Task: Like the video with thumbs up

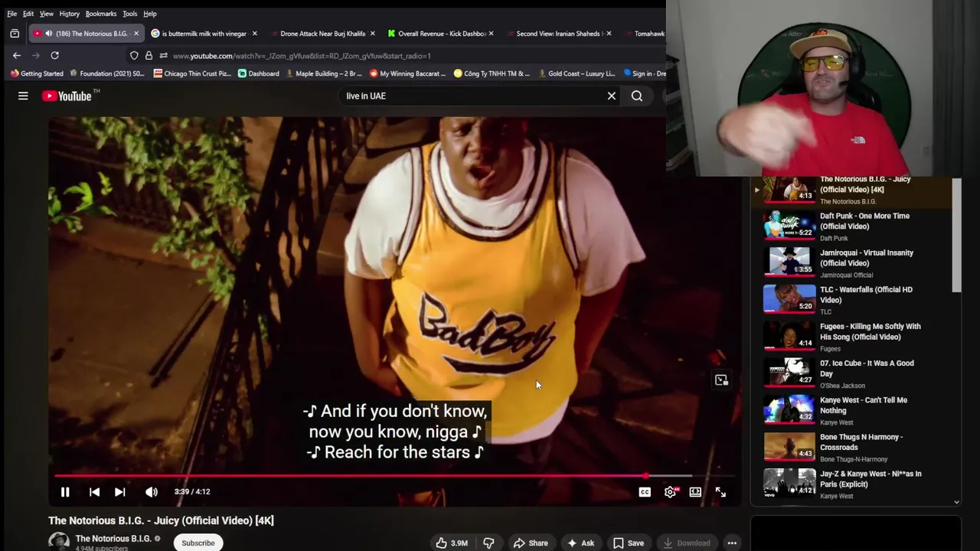Action: pos(452,543)
